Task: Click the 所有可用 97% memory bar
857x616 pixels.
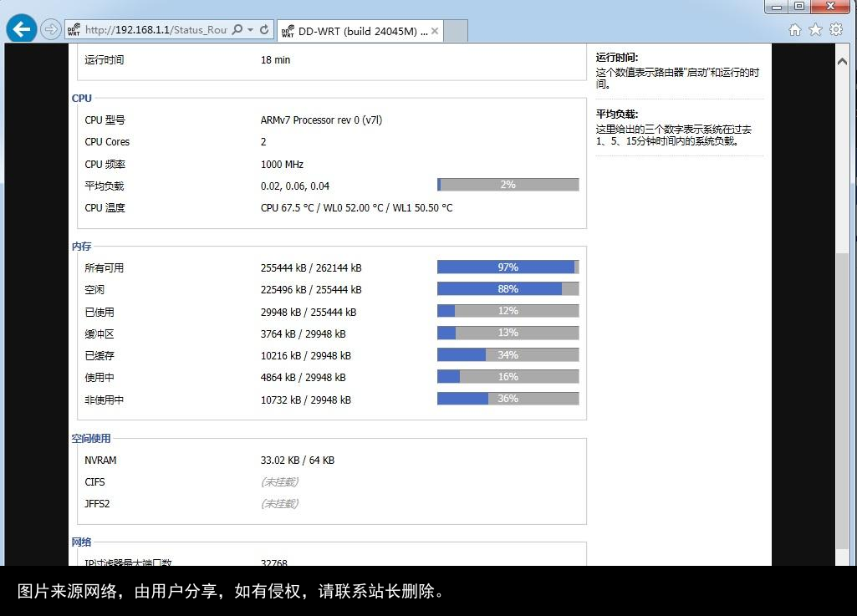Action: coord(508,267)
